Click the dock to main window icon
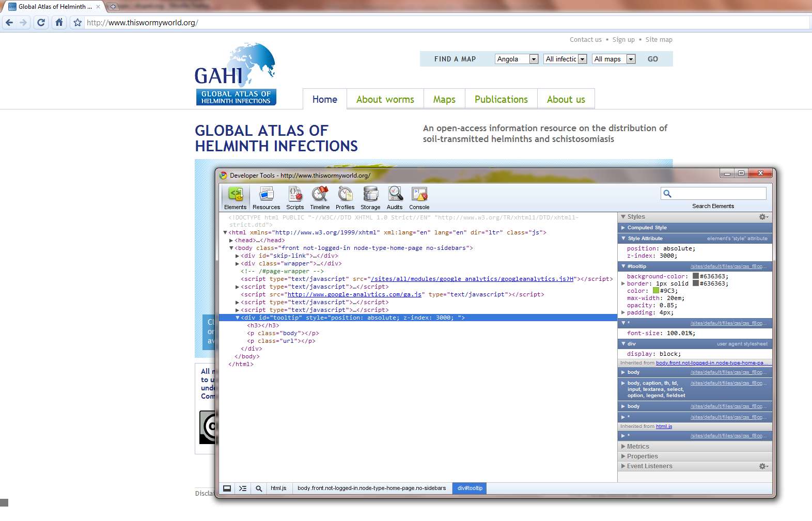Screen dimensions: 812x521 [227, 488]
